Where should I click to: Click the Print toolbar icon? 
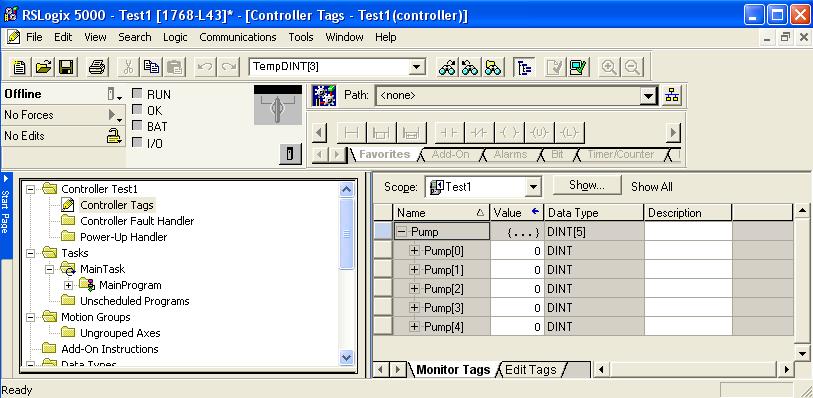pyautogui.click(x=97, y=67)
